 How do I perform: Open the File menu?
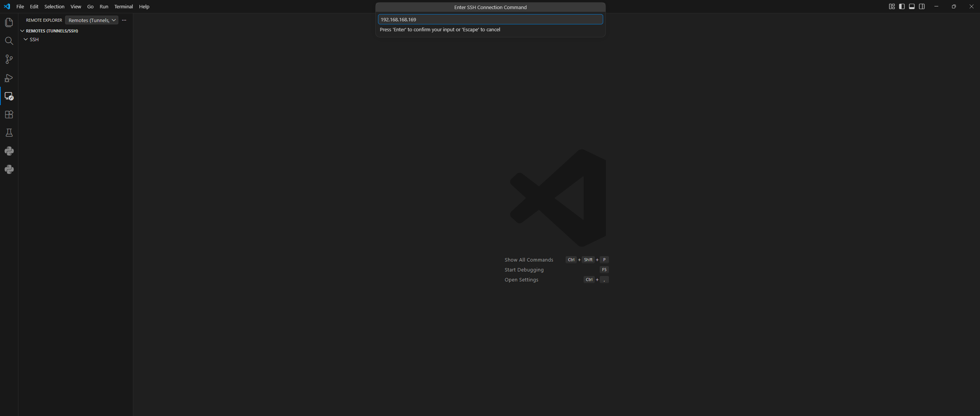[20, 7]
